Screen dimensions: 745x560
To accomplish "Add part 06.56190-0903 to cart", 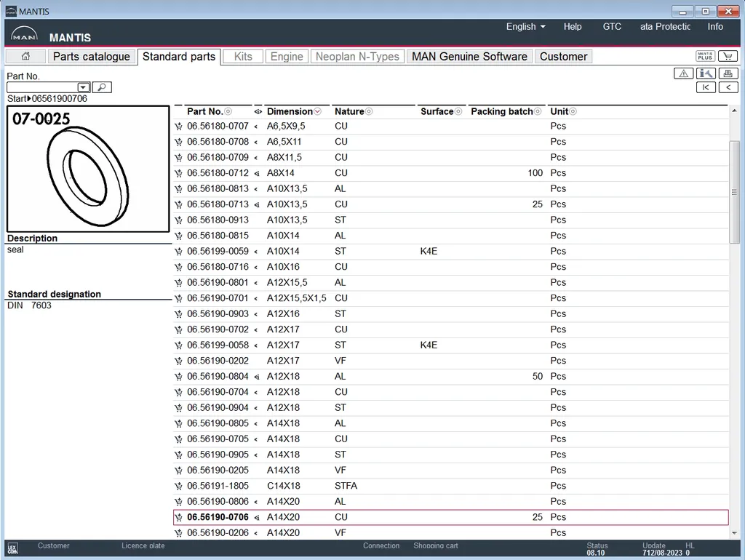I will coord(179,314).
